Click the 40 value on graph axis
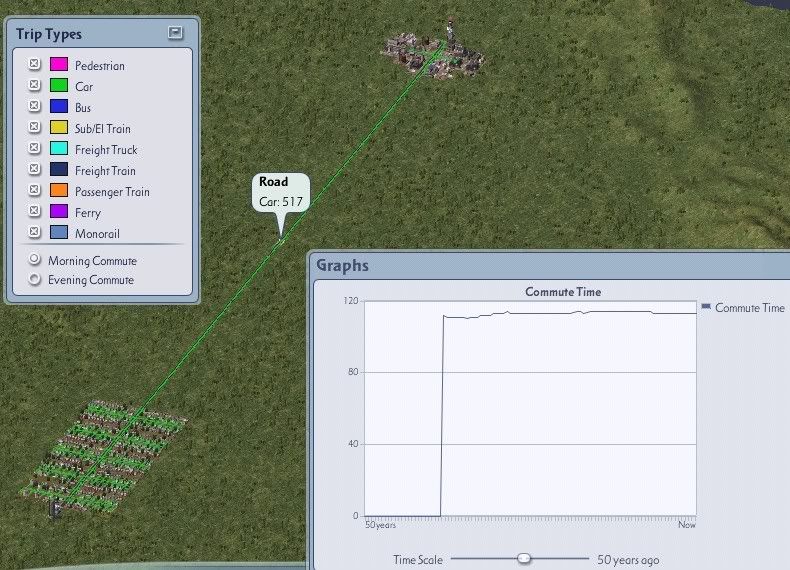Screen dimensions: 790x570 pos(353,444)
